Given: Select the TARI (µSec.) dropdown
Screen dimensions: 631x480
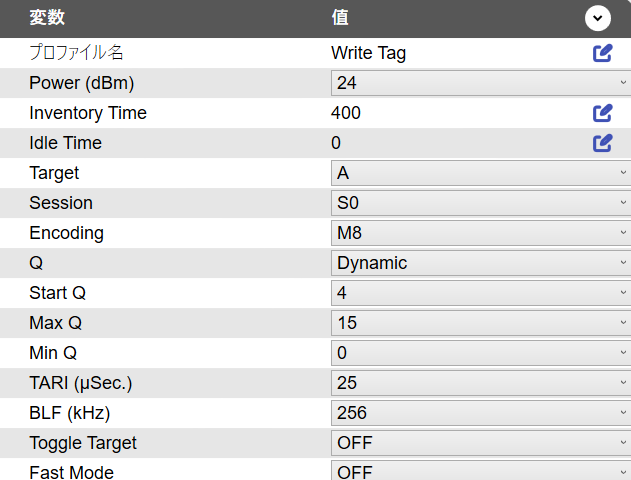Looking at the screenshot, I should pos(480,383).
